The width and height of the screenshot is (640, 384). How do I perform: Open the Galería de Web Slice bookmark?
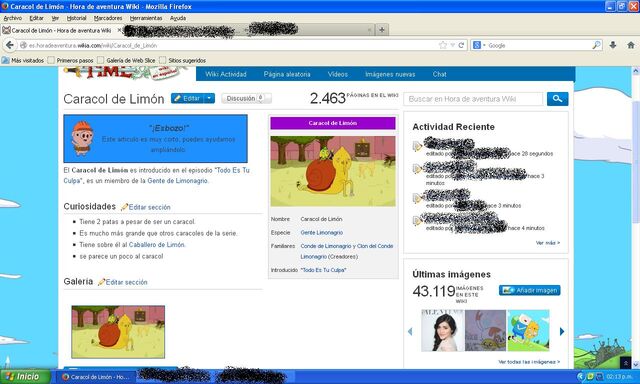(127, 60)
